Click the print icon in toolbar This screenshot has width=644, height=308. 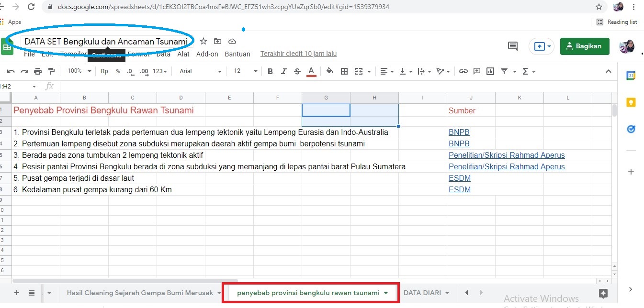click(38, 71)
